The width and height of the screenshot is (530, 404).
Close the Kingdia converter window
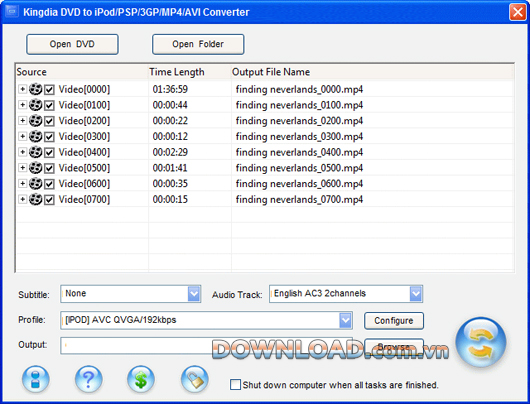click(x=517, y=12)
